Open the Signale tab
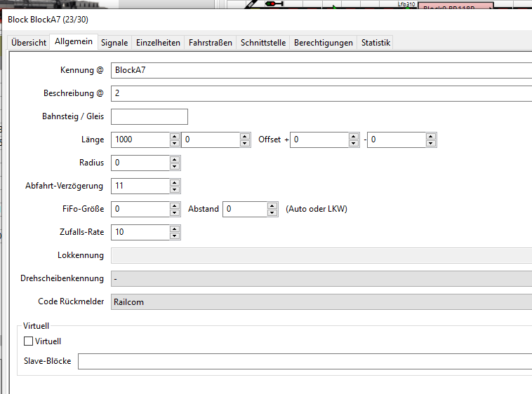The height and width of the screenshot is (394, 532). point(114,43)
